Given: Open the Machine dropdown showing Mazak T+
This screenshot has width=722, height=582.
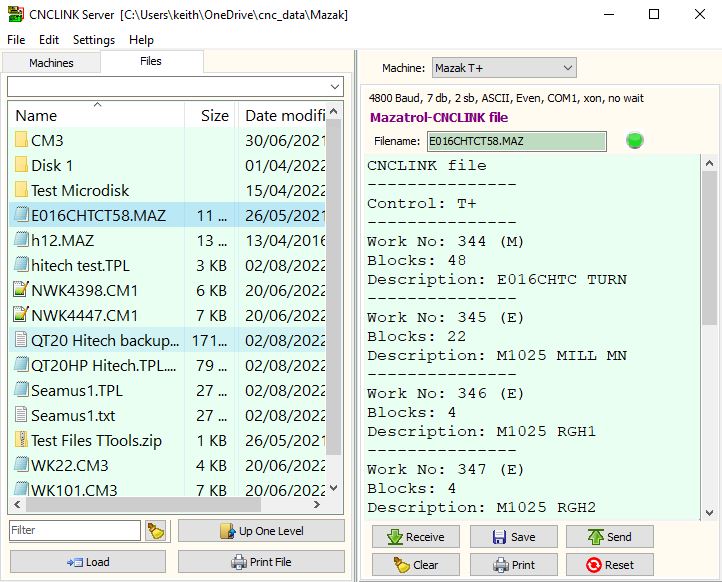Looking at the screenshot, I should [504, 68].
